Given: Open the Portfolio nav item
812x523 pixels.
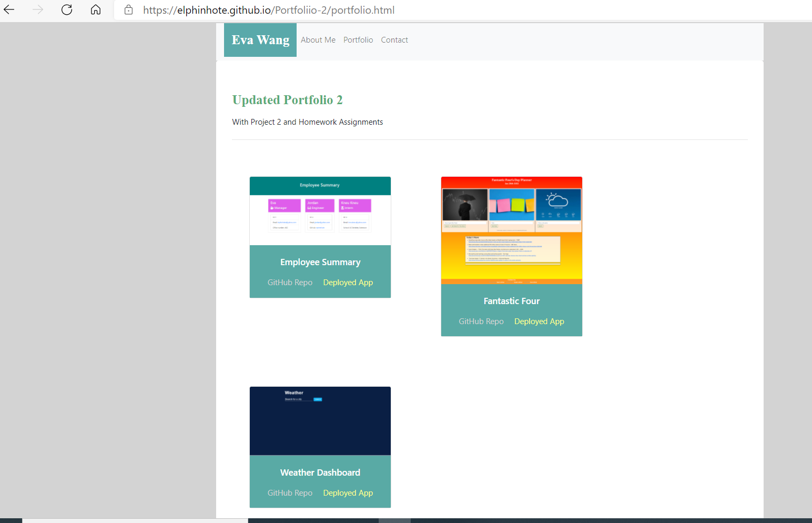Looking at the screenshot, I should tap(358, 40).
